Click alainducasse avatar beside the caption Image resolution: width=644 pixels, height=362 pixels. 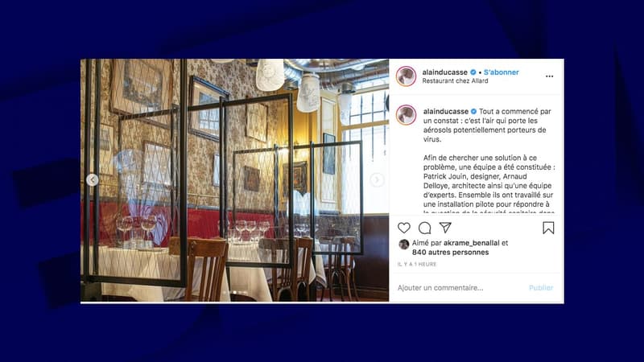pos(406,114)
